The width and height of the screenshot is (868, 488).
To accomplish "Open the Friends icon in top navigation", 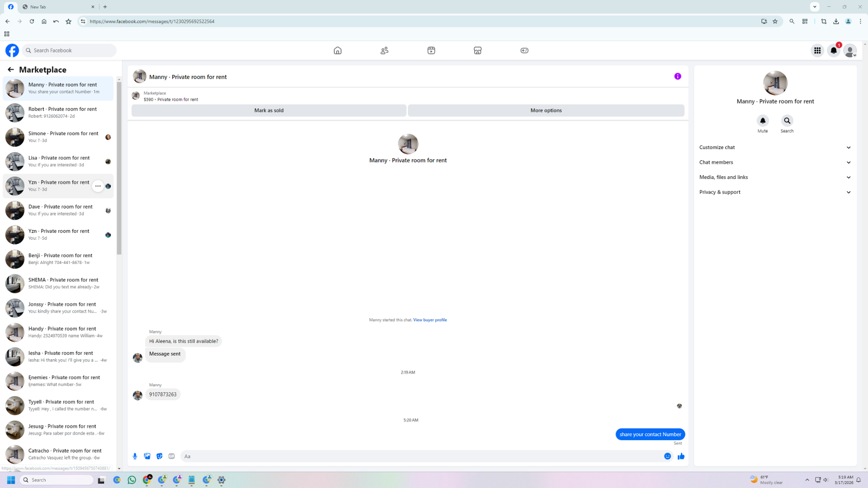I will [x=384, y=51].
